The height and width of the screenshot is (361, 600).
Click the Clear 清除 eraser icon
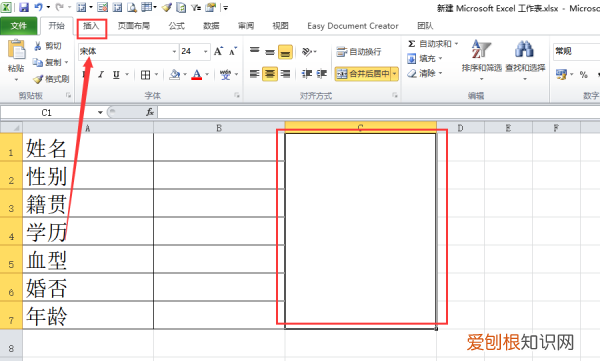pyautogui.click(x=412, y=73)
